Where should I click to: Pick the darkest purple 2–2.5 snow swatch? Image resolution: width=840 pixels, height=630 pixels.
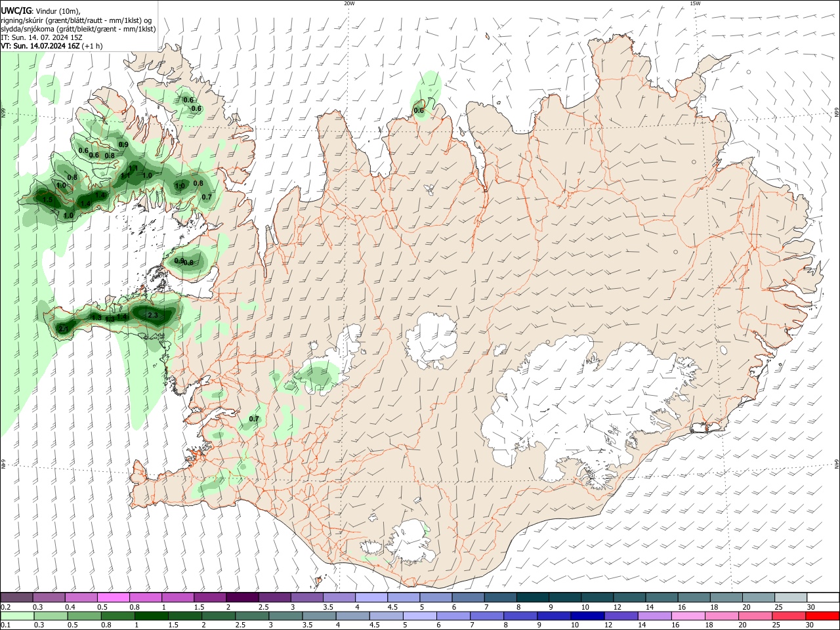click(x=241, y=598)
